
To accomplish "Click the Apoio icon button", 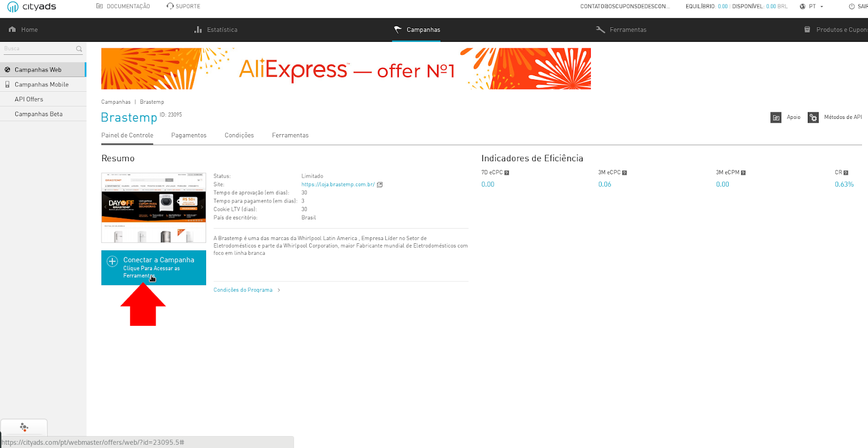I will (776, 117).
